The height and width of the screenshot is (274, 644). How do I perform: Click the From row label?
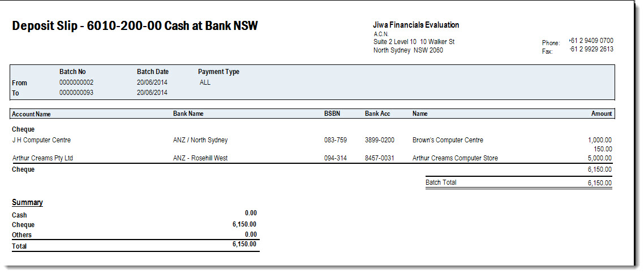20,83
